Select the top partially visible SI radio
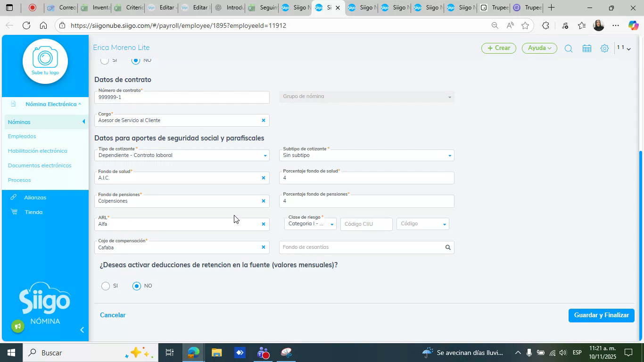The height and width of the screenshot is (362, 644). click(x=105, y=60)
